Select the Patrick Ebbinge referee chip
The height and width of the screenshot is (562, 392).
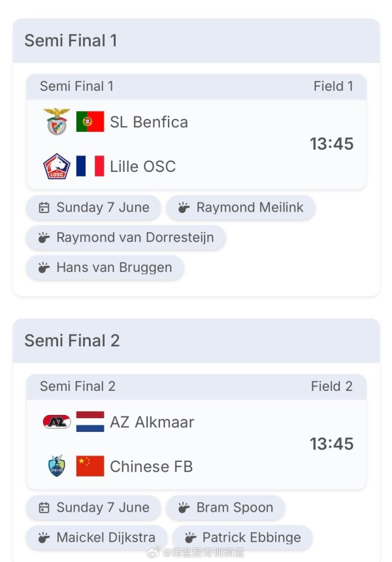242,538
